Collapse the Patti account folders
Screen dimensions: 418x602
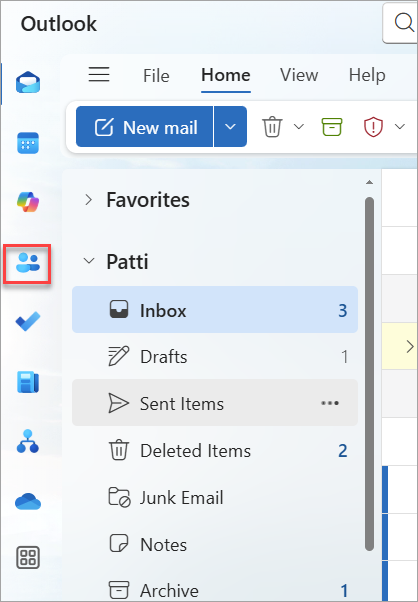click(89, 261)
